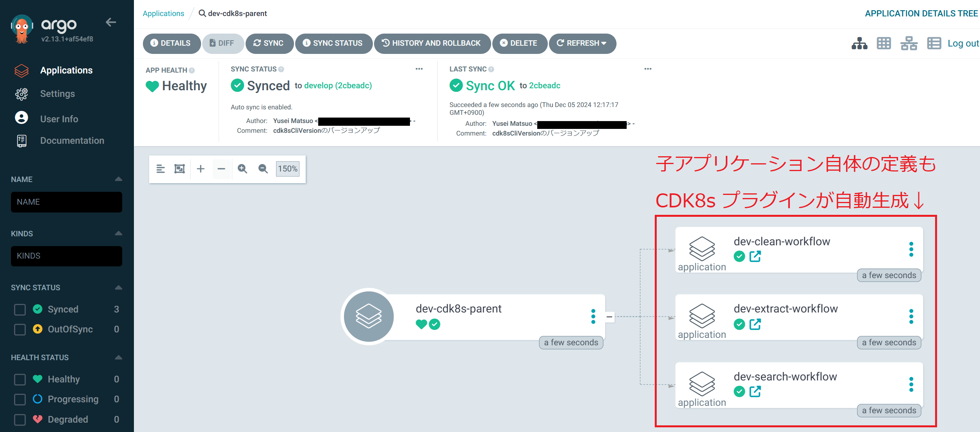Collapse the left navigation sidebar

[x=111, y=22]
